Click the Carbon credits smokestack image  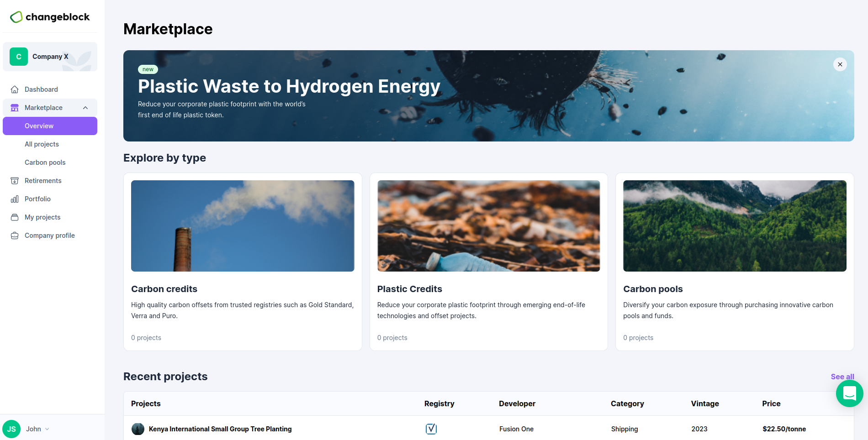[x=243, y=226]
